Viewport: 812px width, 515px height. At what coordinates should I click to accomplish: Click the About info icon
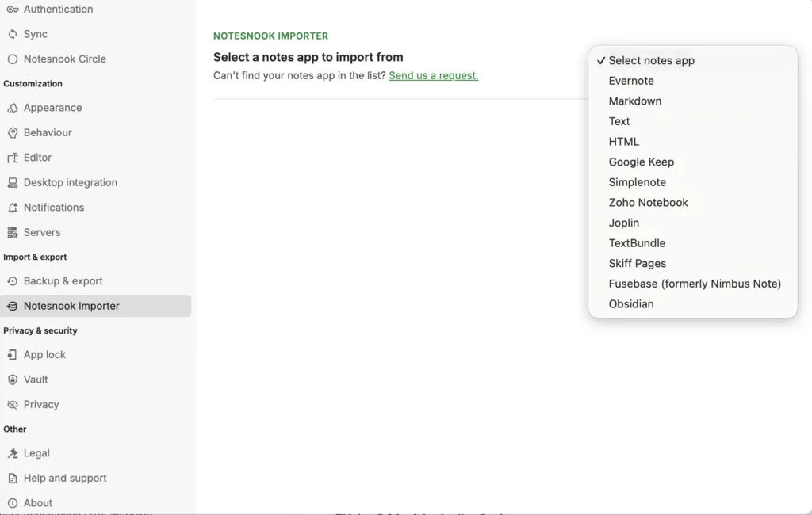tap(13, 503)
